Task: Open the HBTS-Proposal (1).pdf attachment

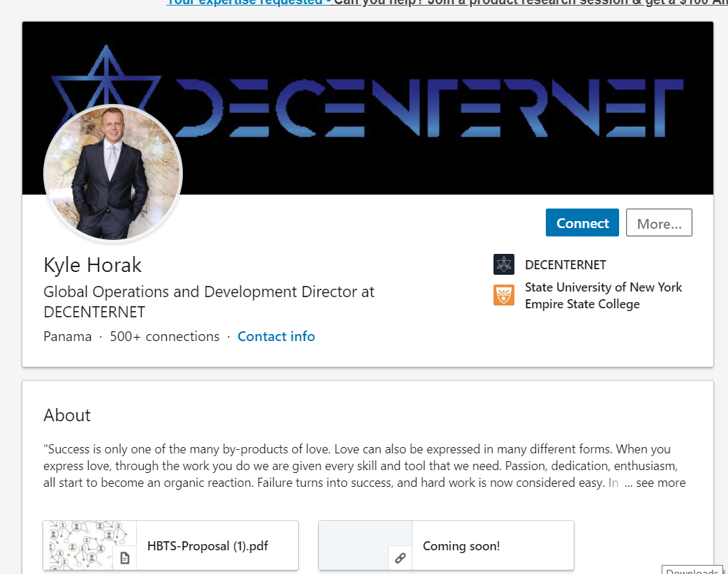Action: (170, 545)
